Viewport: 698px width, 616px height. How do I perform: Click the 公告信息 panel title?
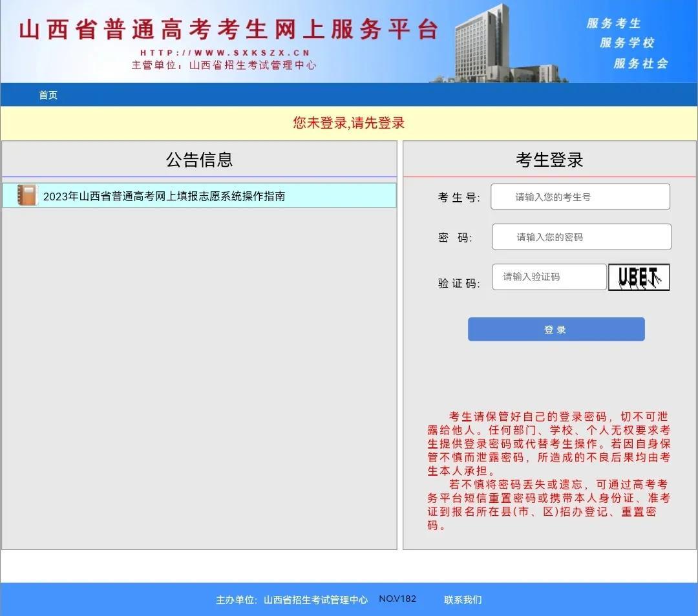point(200,159)
